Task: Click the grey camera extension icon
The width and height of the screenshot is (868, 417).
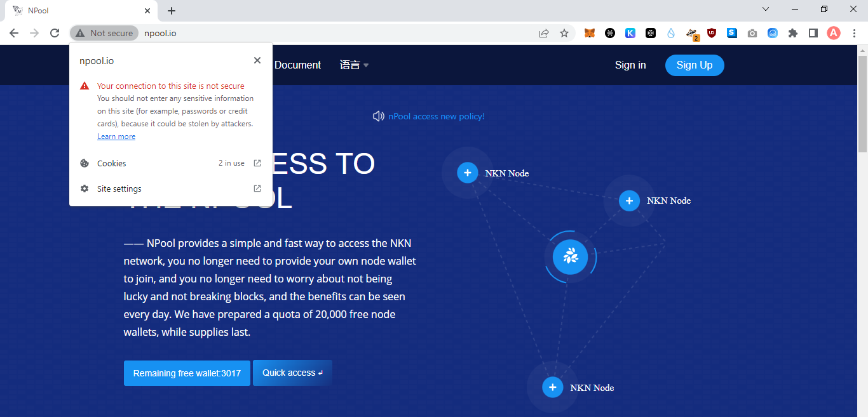Action: coord(752,33)
